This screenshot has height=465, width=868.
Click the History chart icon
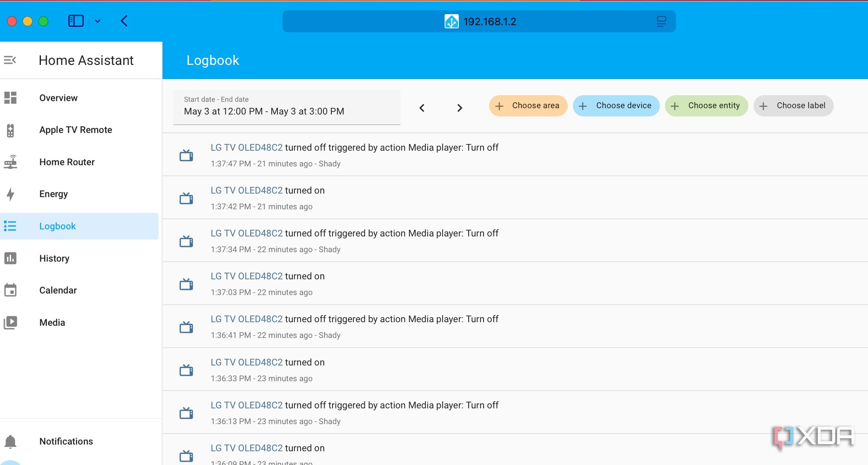point(11,258)
